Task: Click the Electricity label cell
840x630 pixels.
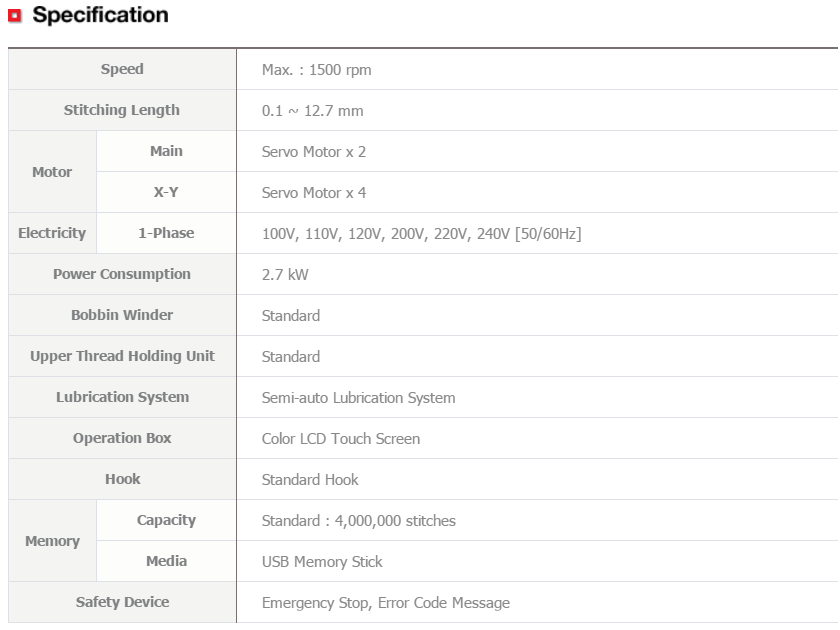Action: [52, 233]
